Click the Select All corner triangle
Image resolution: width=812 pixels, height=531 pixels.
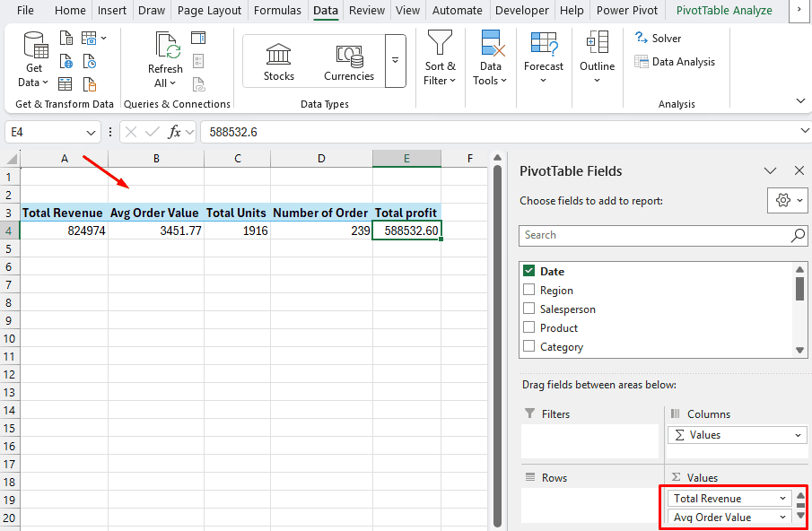coord(11,159)
